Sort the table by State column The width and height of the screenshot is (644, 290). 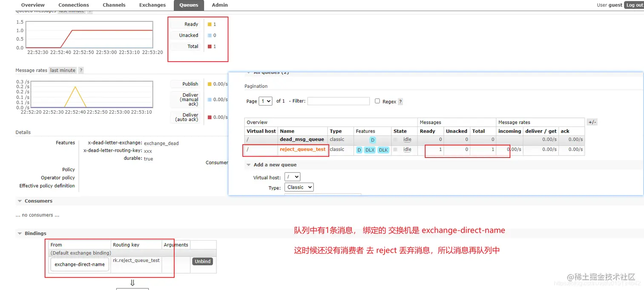coord(400,131)
